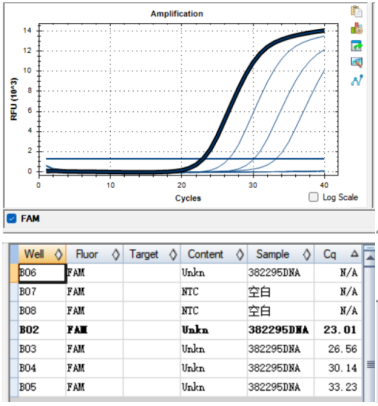
Task: Select well B07 cell
Action: pos(42,292)
